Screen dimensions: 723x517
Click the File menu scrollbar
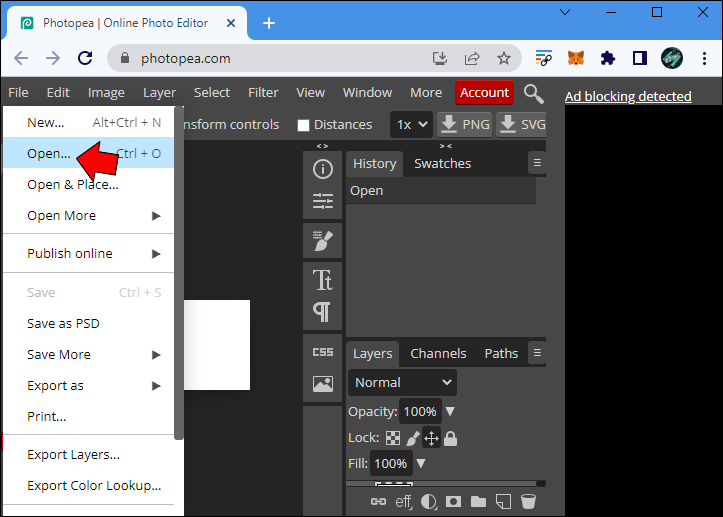tap(179, 273)
